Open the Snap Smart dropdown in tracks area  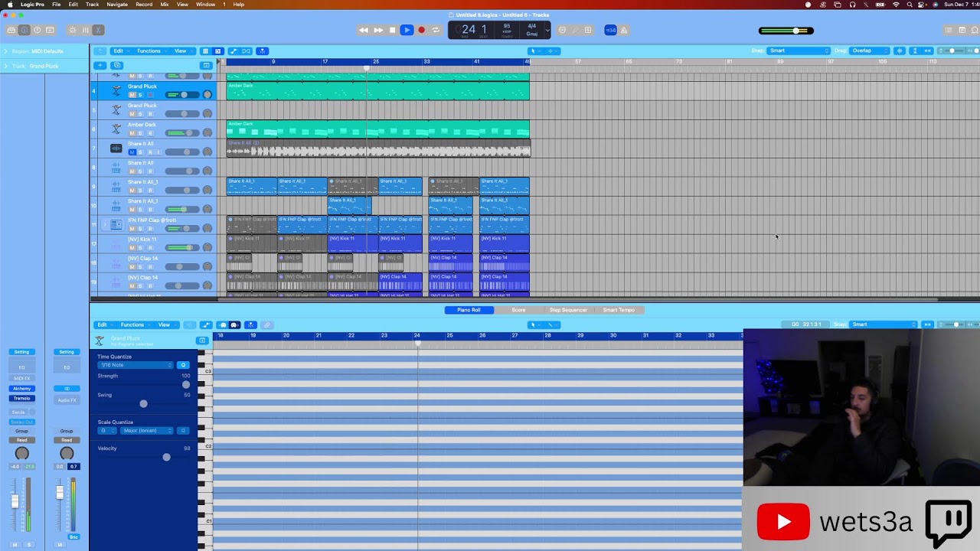(799, 51)
